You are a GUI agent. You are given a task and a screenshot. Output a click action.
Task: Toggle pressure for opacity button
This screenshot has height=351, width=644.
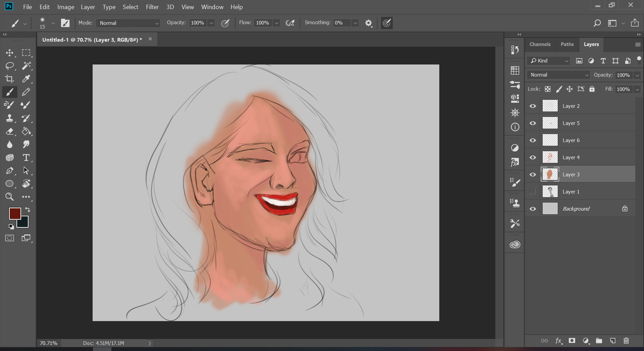225,23
